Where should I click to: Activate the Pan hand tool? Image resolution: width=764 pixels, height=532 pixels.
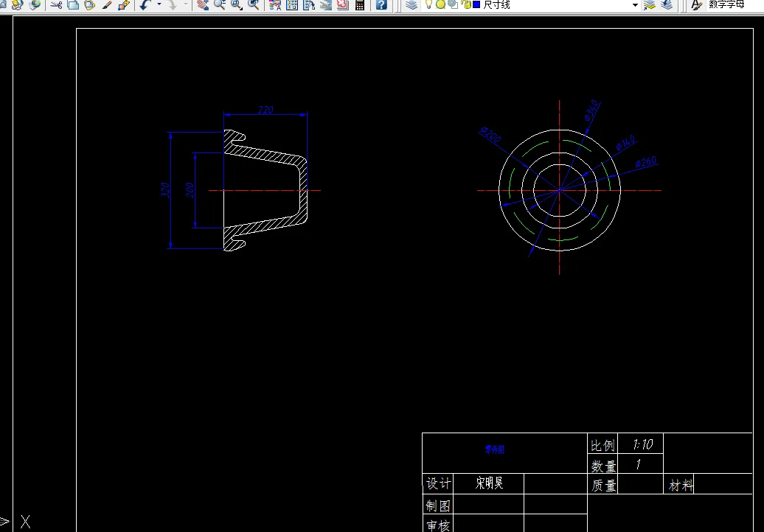point(203,5)
